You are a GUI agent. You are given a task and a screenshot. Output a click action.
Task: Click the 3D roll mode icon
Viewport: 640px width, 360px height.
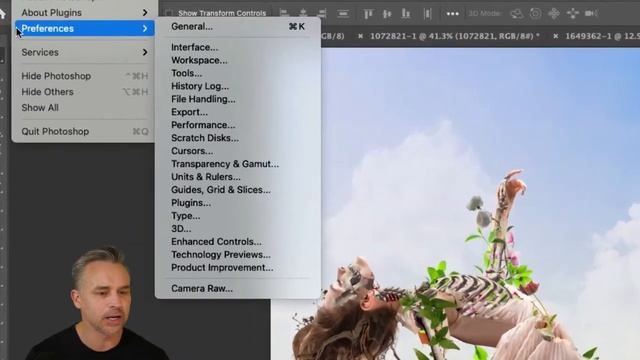pyautogui.click(x=536, y=13)
